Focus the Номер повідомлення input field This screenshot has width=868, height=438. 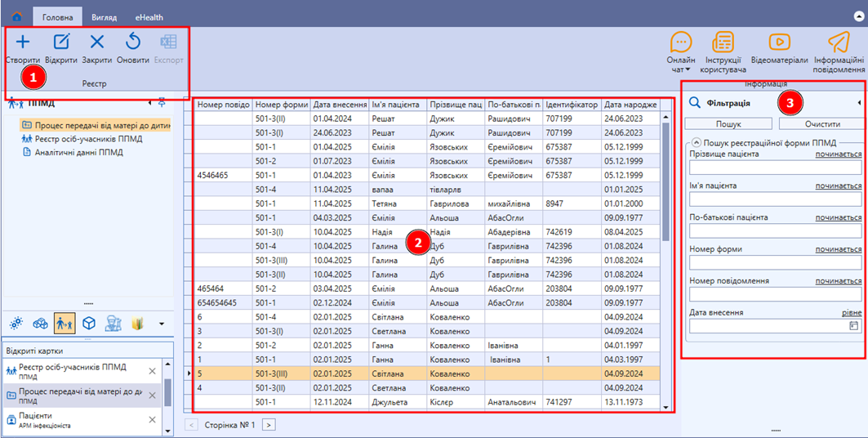click(x=775, y=294)
